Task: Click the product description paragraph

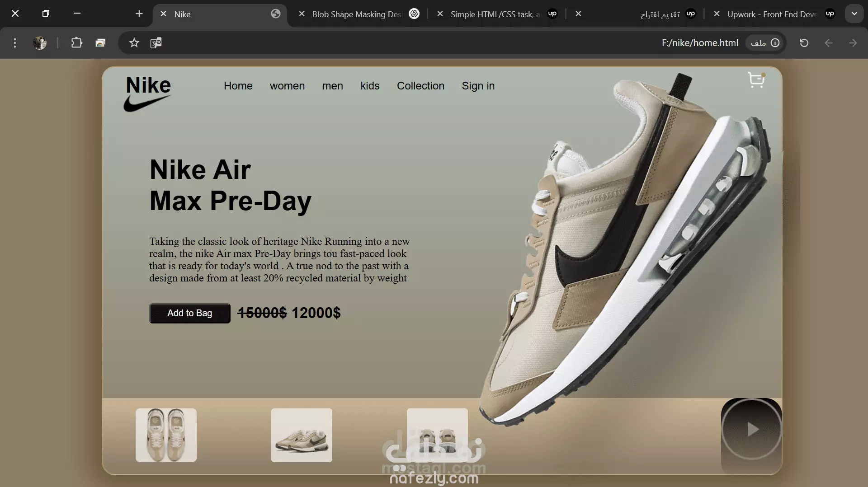Action: tap(279, 260)
